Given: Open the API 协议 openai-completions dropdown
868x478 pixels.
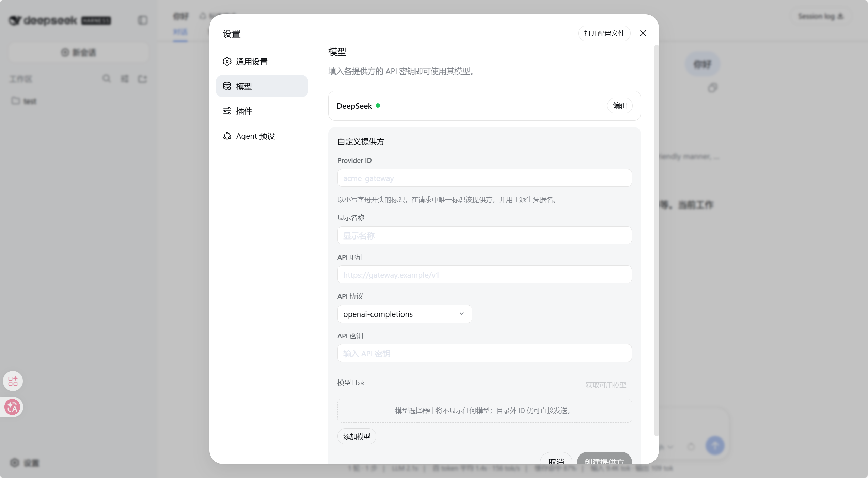Looking at the screenshot, I should coord(405,314).
